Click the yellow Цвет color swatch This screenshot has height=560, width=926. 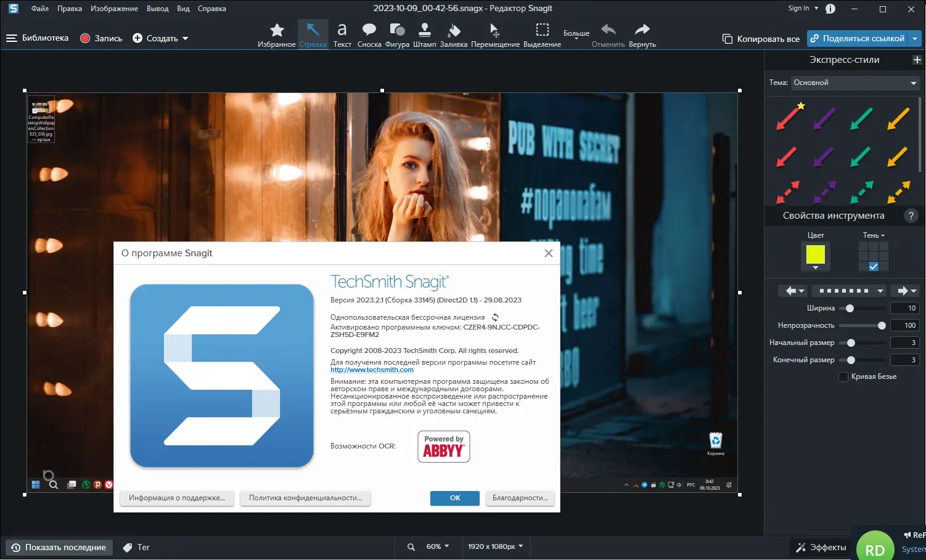pos(815,254)
